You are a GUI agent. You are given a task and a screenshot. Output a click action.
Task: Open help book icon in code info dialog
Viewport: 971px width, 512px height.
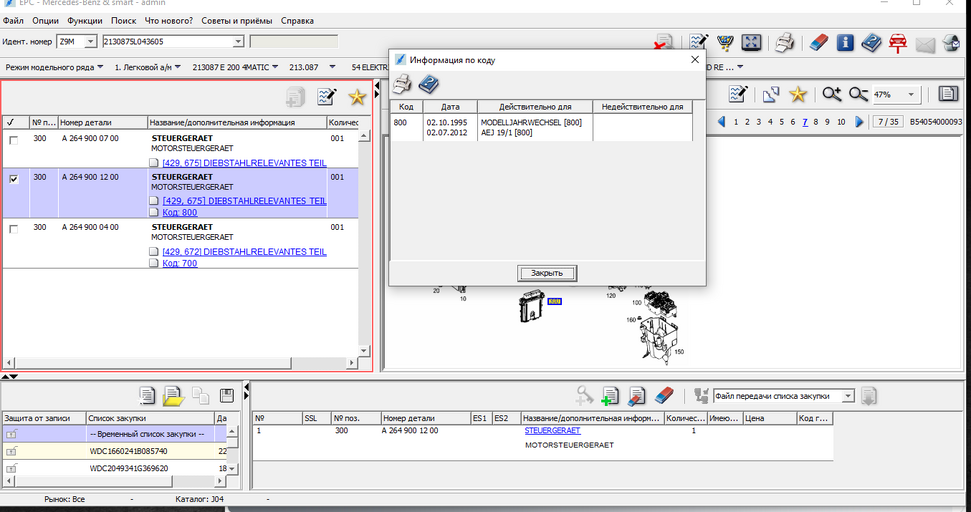click(x=429, y=84)
